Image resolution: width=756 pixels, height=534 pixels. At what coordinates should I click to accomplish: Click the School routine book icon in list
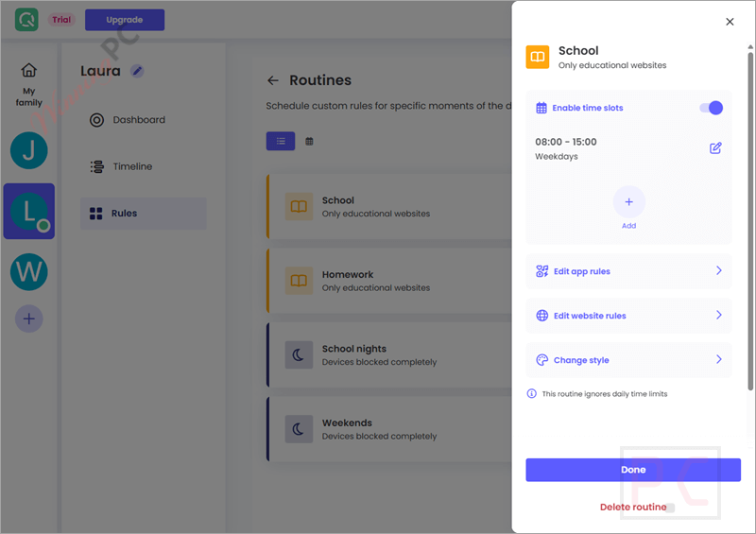(299, 206)
